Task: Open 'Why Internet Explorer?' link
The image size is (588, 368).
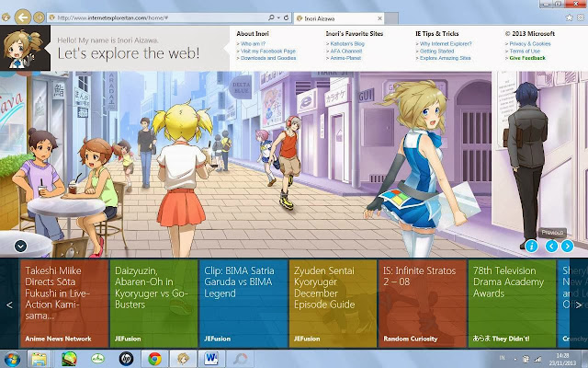Action: [446, 43]
